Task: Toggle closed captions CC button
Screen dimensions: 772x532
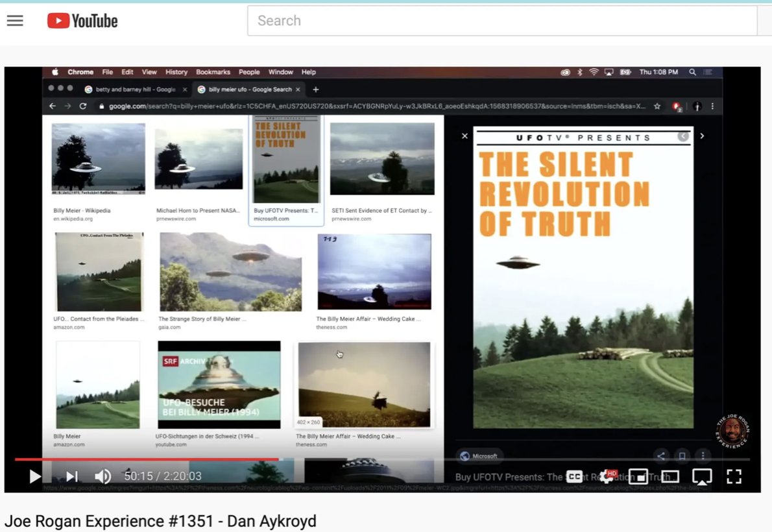Action: coord(574,476)
